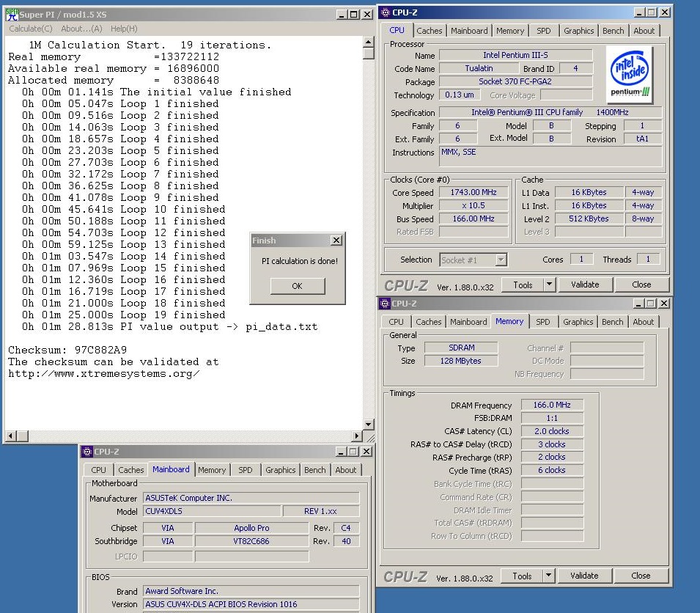Open Caches tab in Memory CPU-Z window

pos(429,322)
